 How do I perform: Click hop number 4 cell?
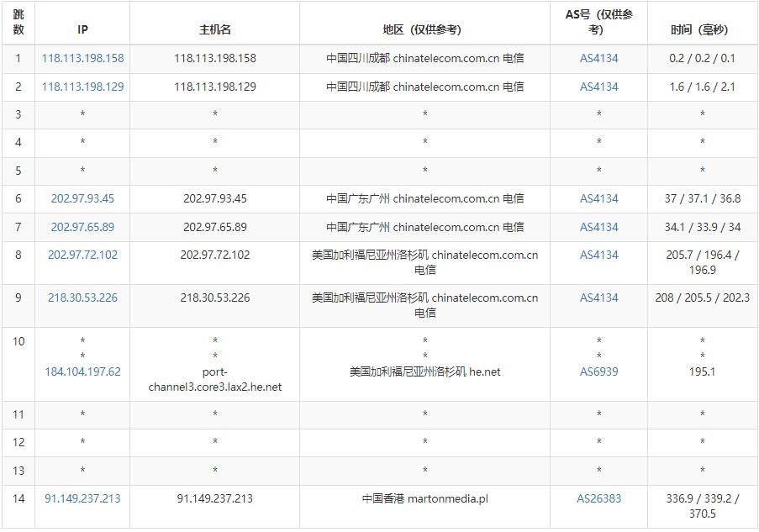(18, 143)
